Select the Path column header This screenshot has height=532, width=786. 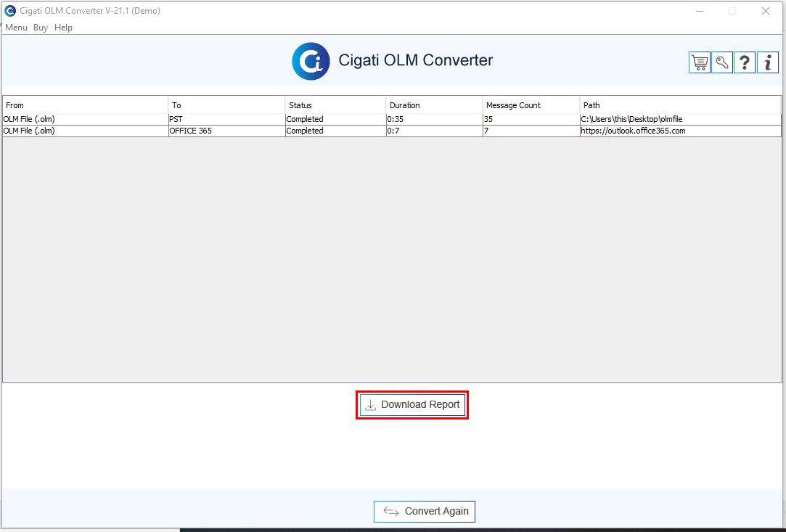[680, 105]
